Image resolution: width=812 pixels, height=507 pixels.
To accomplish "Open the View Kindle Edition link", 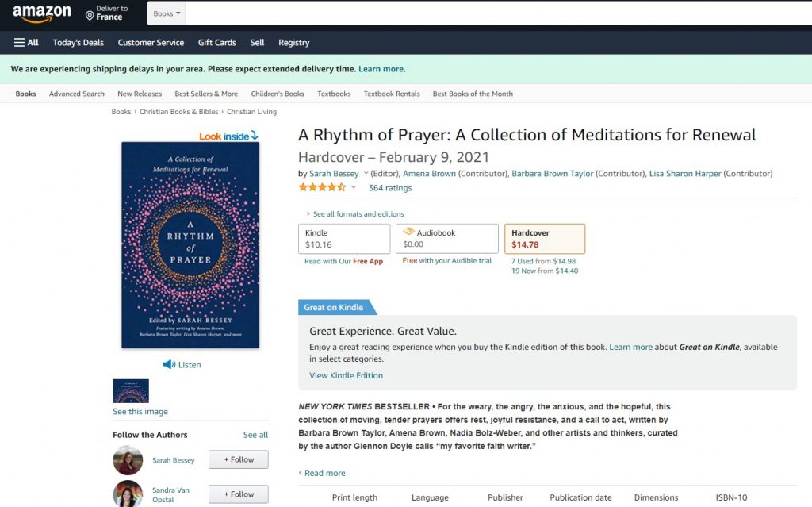I will [x=346, y=376].
